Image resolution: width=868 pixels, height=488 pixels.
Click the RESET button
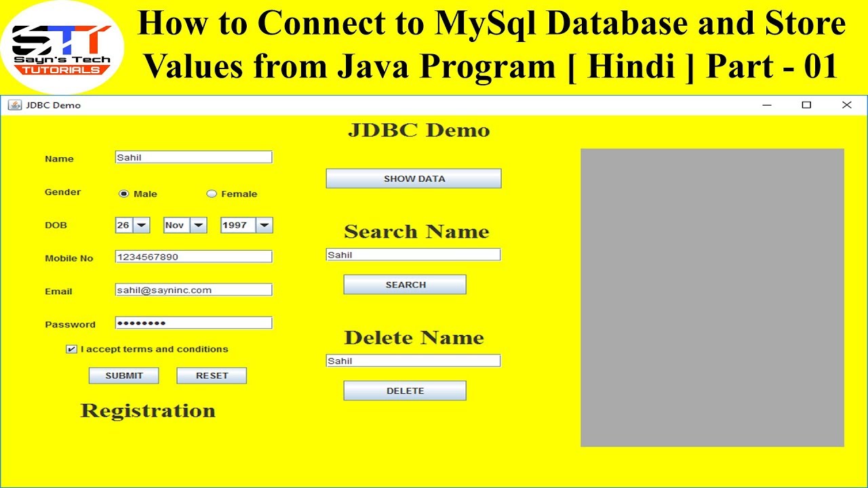coord(212,375)
